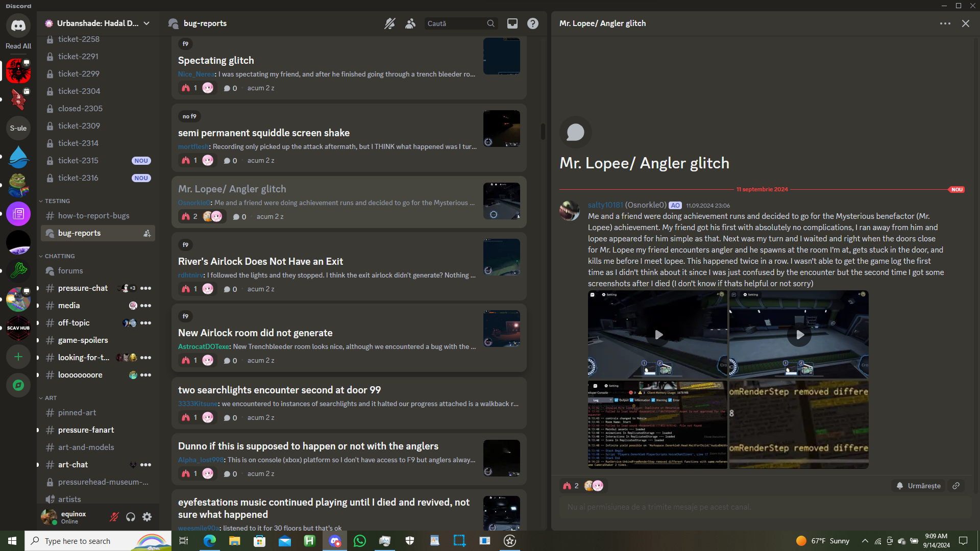The width and height of the screenshot is (980, 551).
Task: Click the Explore discoverable servers compass icon
Action: [x=18, y=385]
